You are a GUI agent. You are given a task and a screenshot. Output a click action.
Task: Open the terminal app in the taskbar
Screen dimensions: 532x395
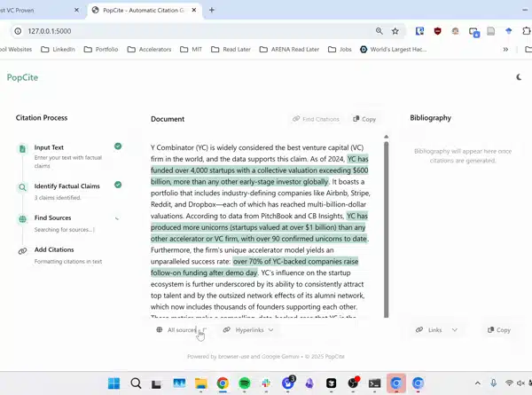click(x=374, y=383)
